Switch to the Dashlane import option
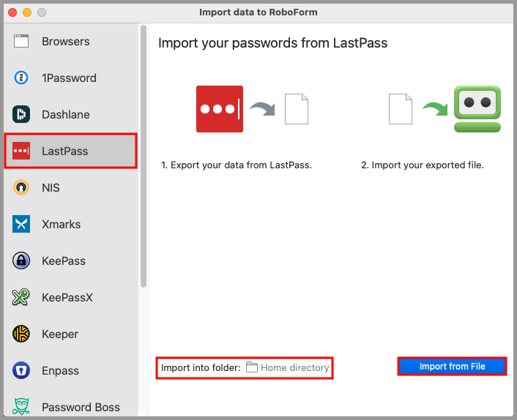 (x=65, y=115)
